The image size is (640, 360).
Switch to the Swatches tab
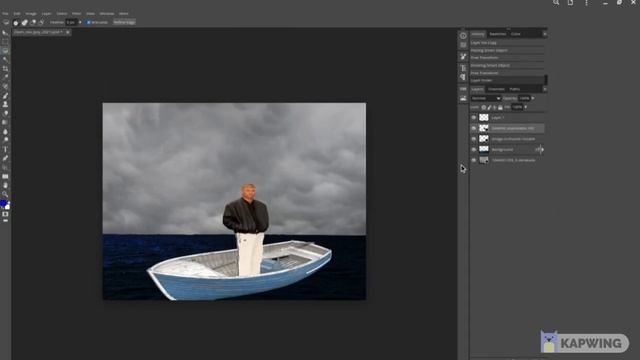pyautogui.click(x=498, y=34)
